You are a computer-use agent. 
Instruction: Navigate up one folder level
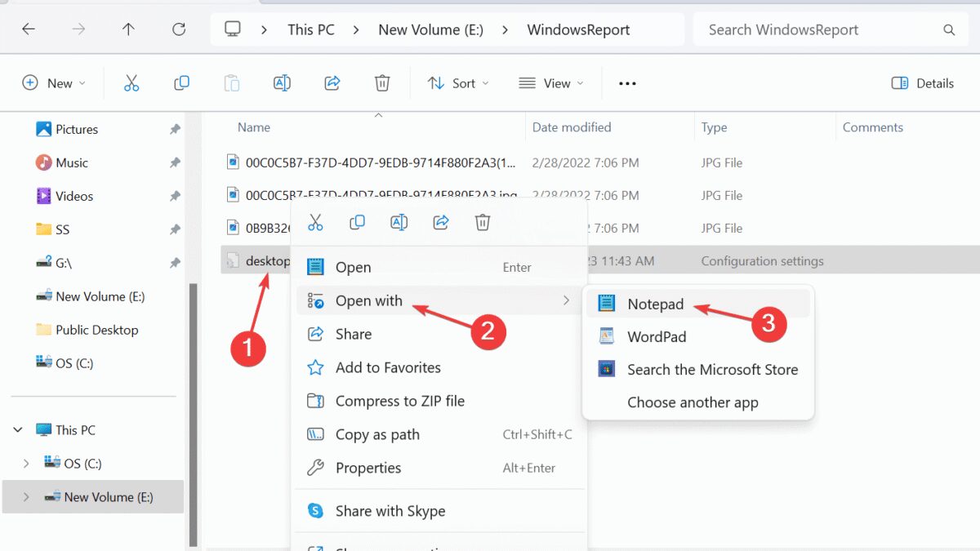[128, 29]
